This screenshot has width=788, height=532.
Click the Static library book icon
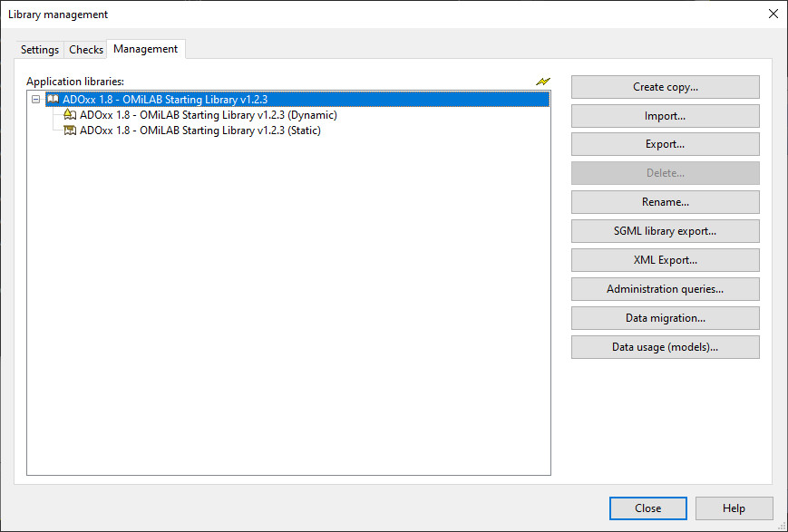(70, 131)
